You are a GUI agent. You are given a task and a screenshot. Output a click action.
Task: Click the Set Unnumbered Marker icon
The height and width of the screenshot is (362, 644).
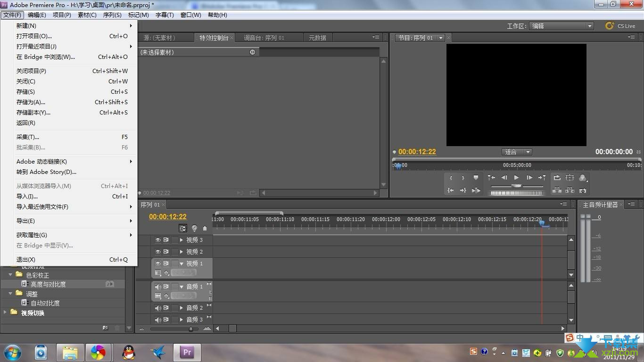click(x=476, y=178)
